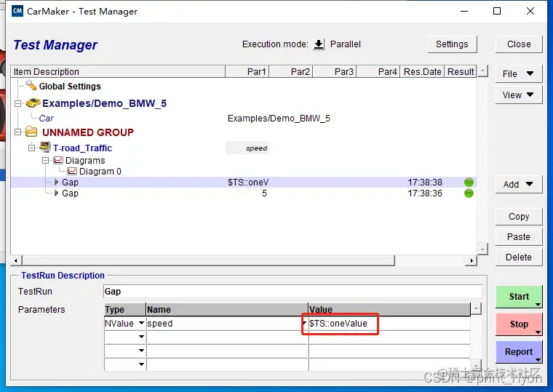The image size is (553, 392).
Task: Click the T-road_Traffic test run icon
Action: tap(45, 147)
